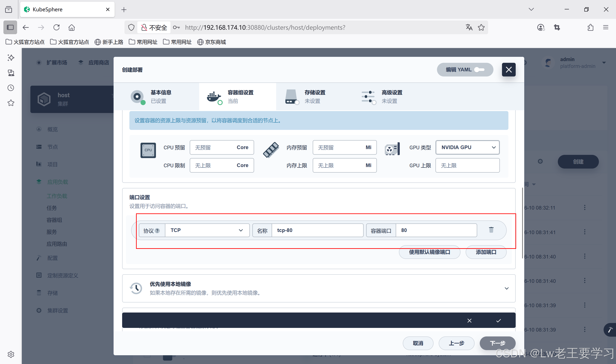Open 容器组 in the sidebar
This screenshot has height=364, width=616.
pyautogui.click(x=54, y=220)
